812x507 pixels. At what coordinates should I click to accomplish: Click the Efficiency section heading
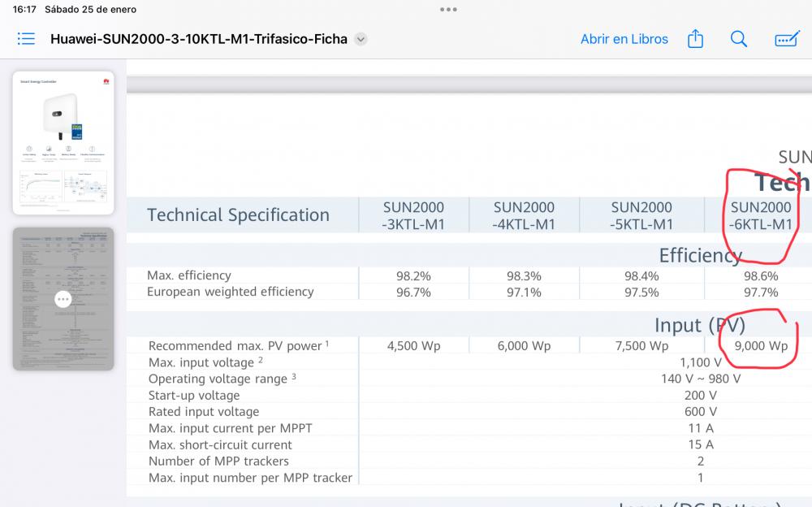point(700,255)
